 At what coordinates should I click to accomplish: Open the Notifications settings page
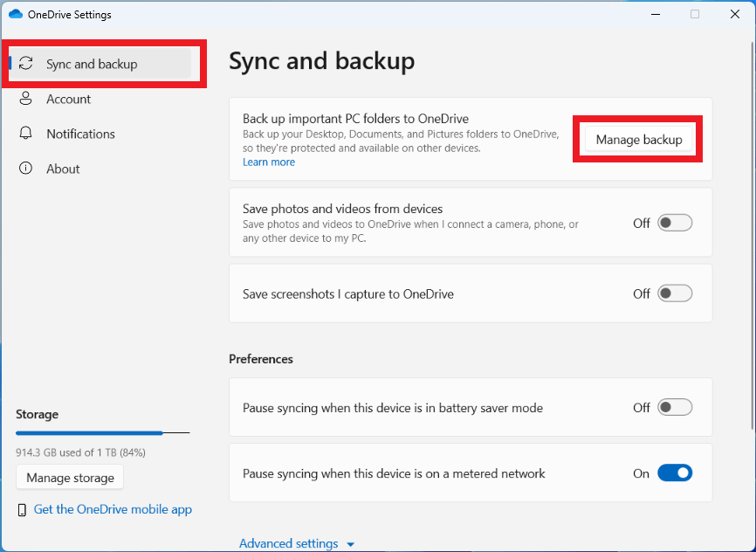pyautogui.click(x=80, y=134)
